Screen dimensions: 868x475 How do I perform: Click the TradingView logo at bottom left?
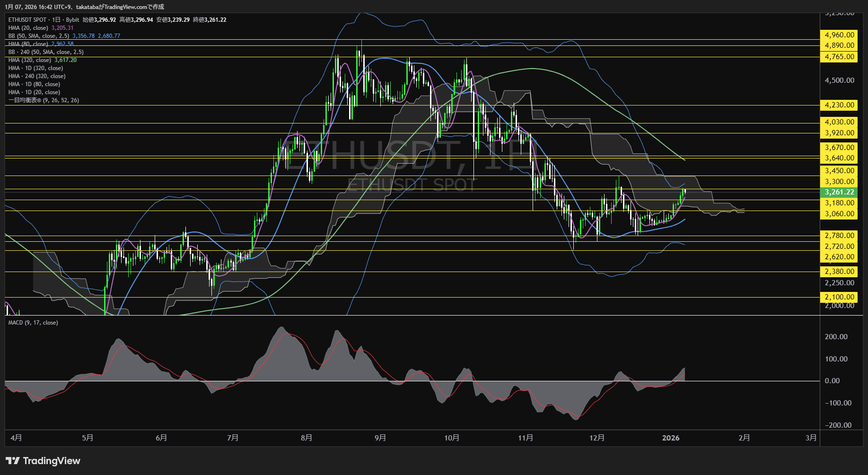tap(43, 461)
